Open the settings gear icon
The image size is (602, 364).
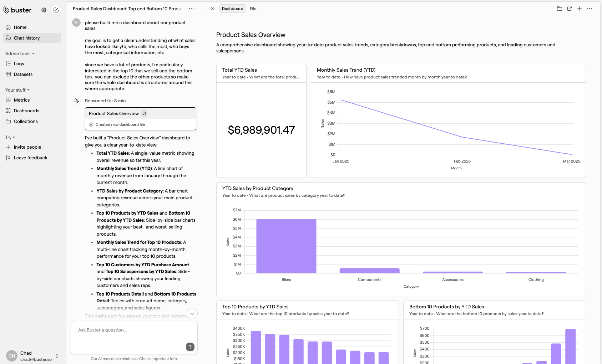(x=44, y=10)
